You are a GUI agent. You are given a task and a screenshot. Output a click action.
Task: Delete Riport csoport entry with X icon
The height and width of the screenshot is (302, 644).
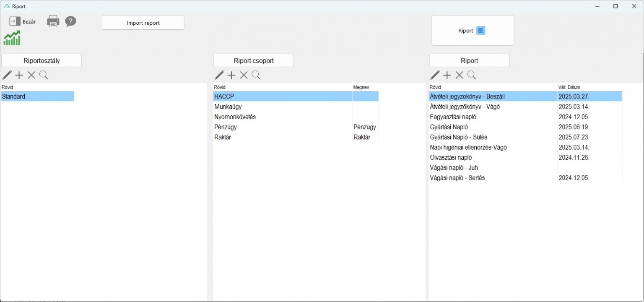244,75
